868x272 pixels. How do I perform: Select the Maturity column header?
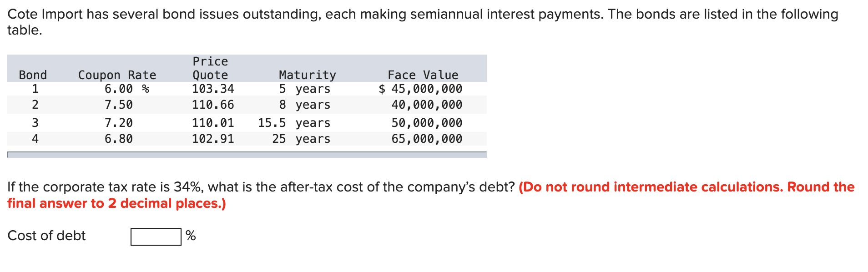[307, 75]
